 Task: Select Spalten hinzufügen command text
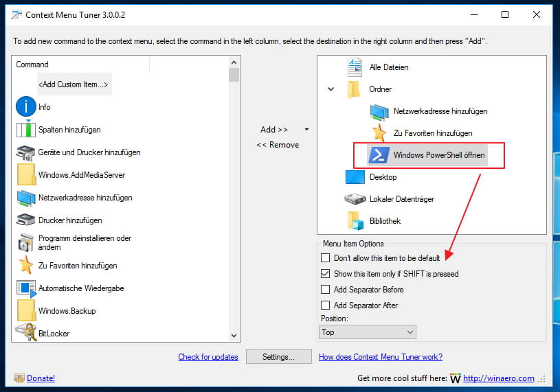(69, 130)
